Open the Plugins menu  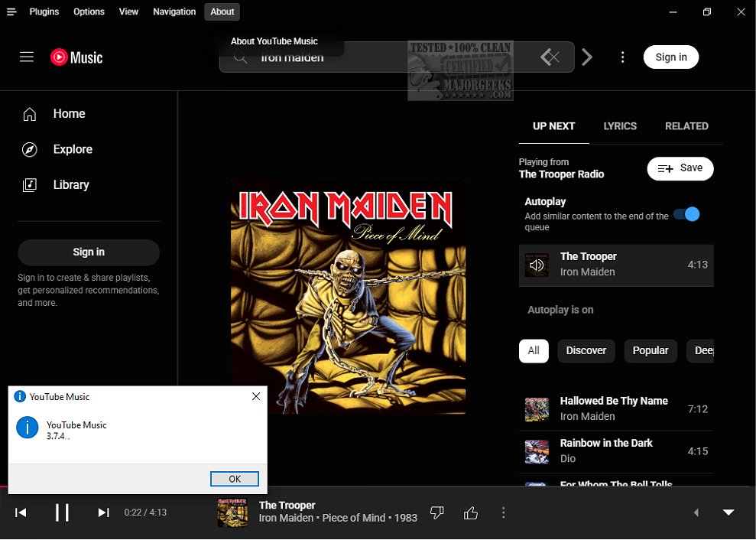(x=44, y=11)
